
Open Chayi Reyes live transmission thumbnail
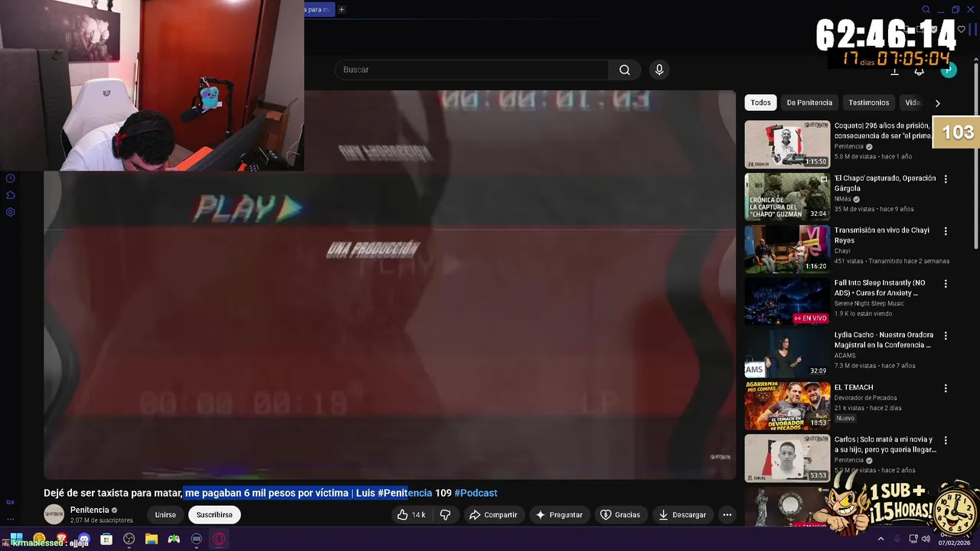coord(787,249)
